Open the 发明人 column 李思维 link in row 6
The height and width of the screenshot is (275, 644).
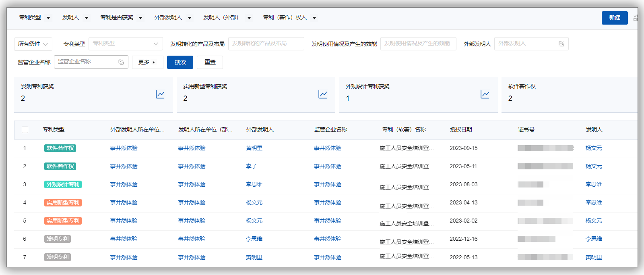pyautogui.click(x=594, y=239)
